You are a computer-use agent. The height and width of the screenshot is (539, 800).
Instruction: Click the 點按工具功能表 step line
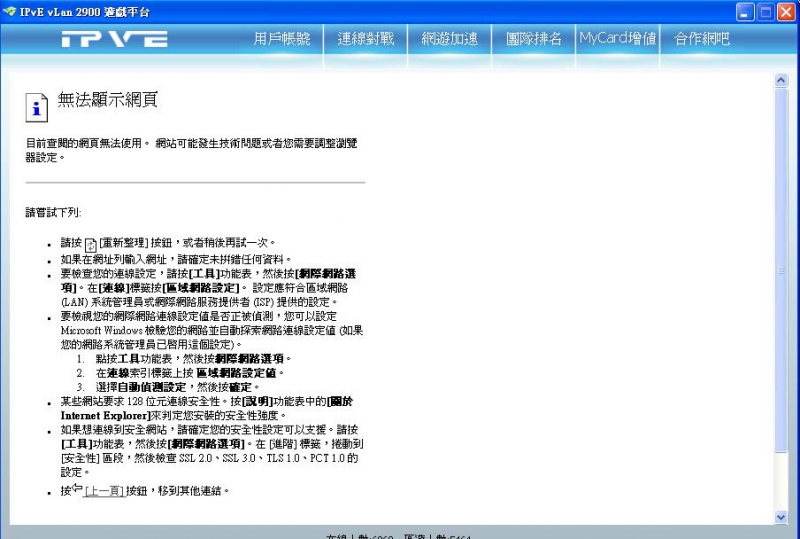pyautogui.click(x=193, y=358)
